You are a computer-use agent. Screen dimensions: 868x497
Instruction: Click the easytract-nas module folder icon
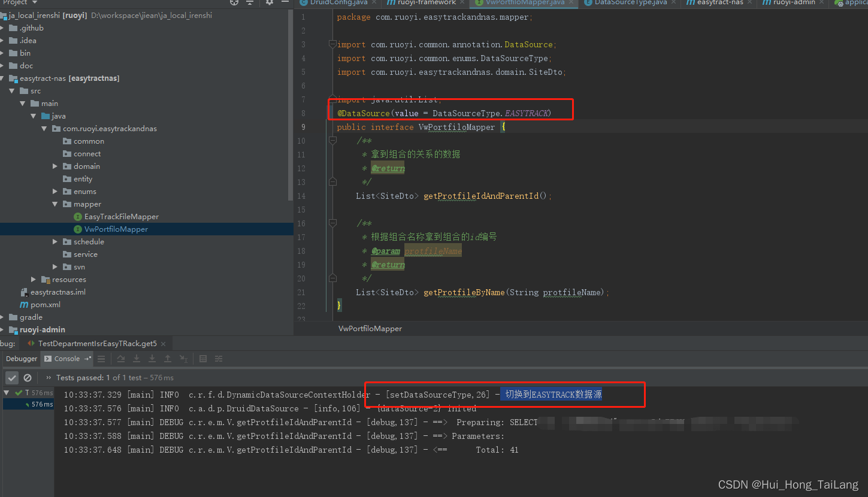click(x=13, y=78)
